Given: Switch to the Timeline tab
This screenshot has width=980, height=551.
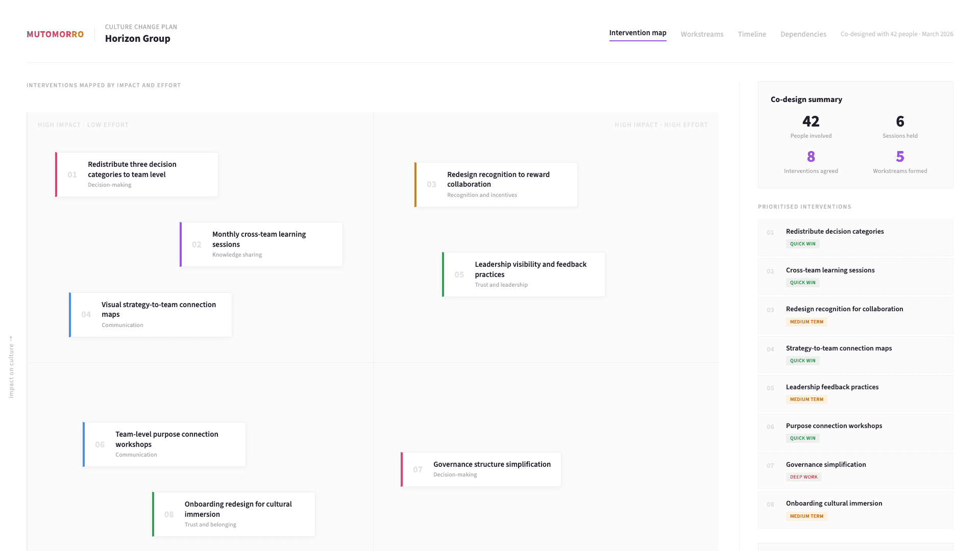Looking at the screenshot, I should tap(751, 34).
